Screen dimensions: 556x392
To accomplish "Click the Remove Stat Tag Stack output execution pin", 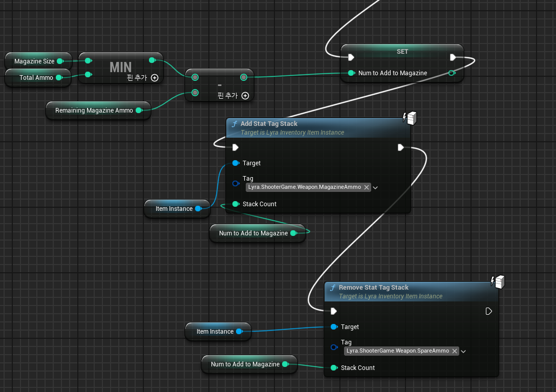I will click(488, 311).
